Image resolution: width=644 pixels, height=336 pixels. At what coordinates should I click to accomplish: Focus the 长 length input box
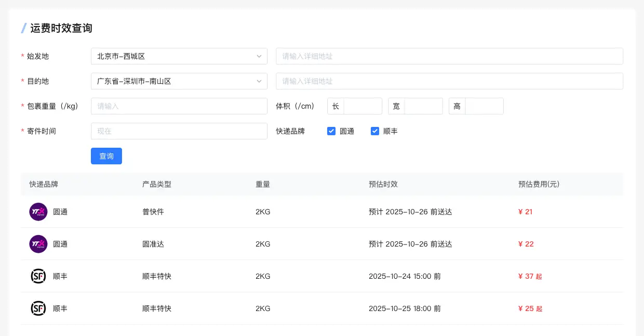(x=362, y=106)
